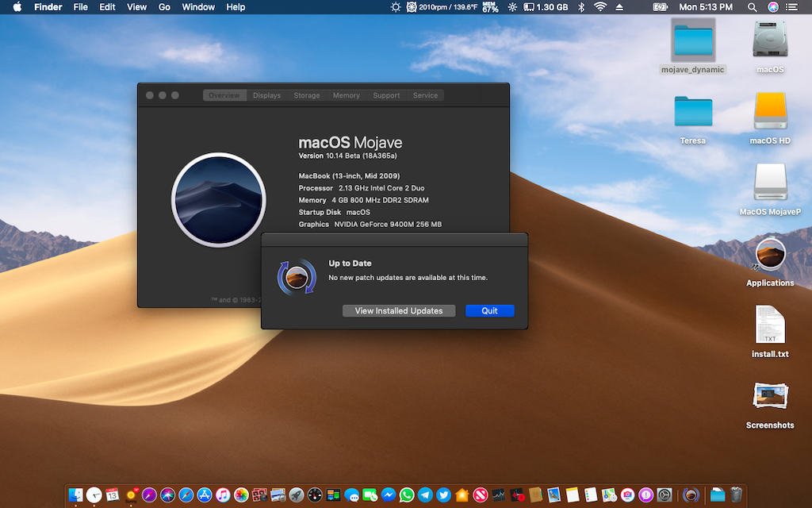Click the Bluetooth menu bar icon
Screen dimensions: 812x508
pos(581,6)
